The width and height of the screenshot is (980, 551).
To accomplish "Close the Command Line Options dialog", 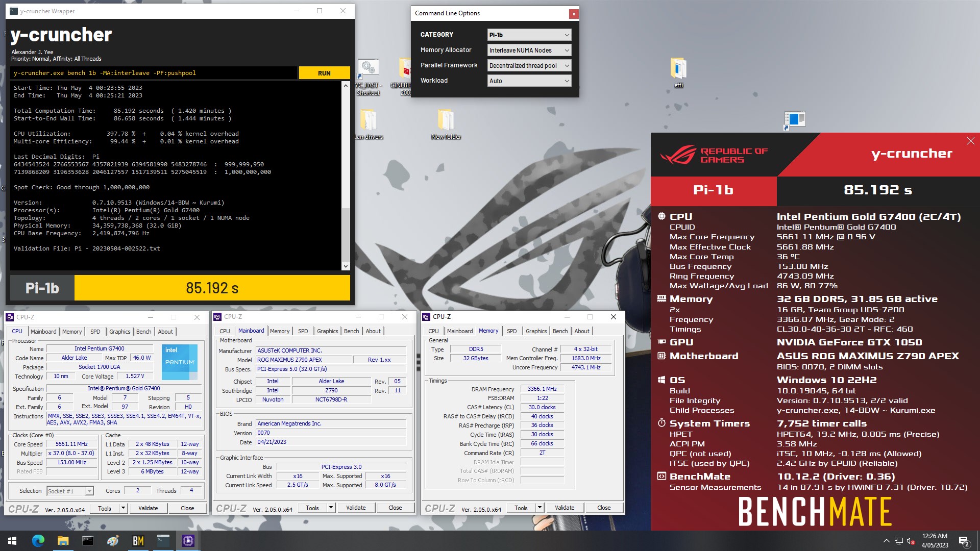I will coord(574,14).
